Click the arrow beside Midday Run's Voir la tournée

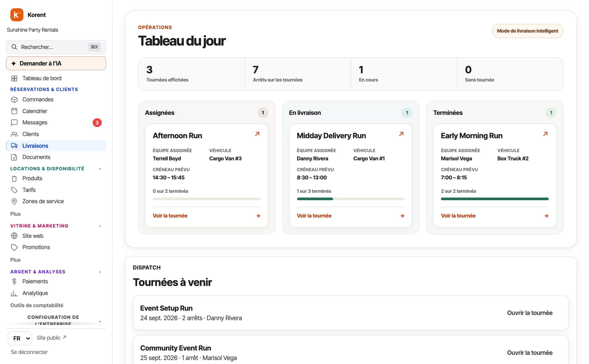402,216
